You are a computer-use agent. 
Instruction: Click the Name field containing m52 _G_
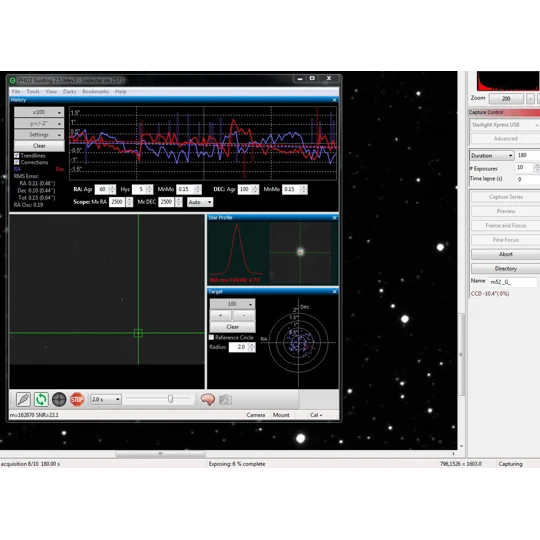coord(512,282)
